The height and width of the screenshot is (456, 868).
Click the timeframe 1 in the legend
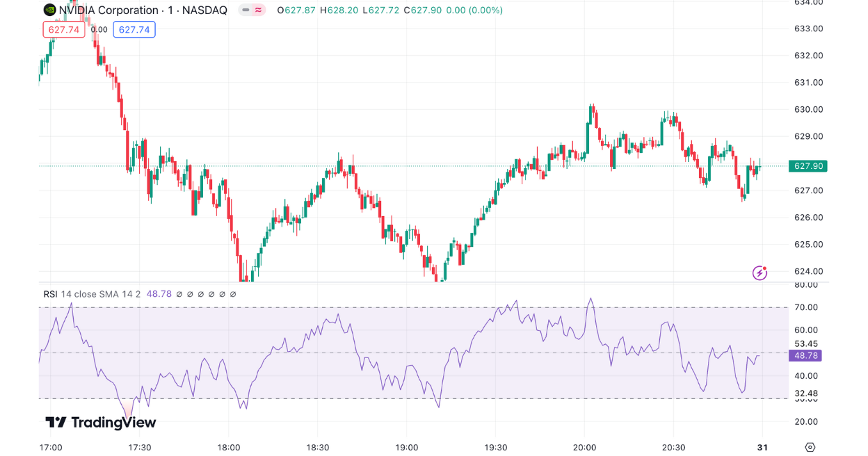point(171,10)
